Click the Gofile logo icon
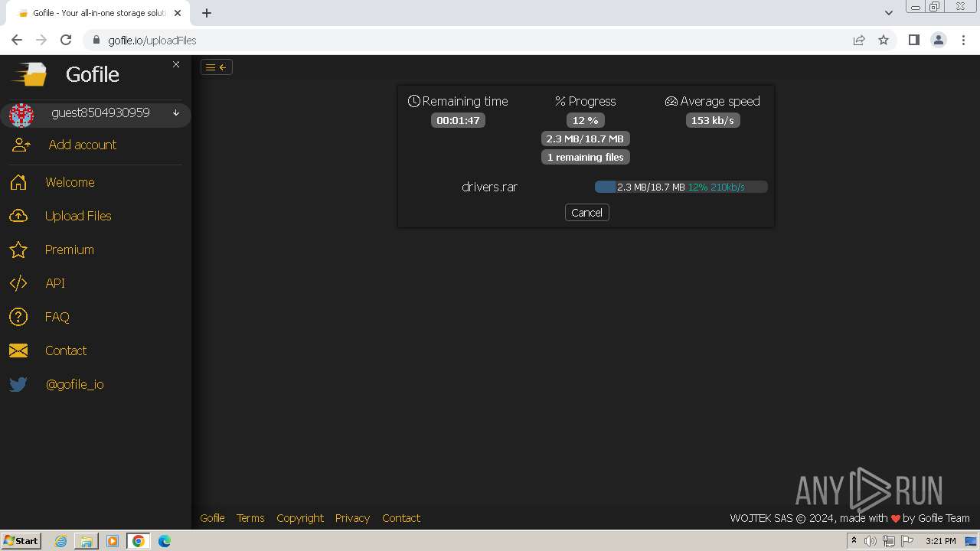The width and height of the screenshot is (980, 551). 29,74
